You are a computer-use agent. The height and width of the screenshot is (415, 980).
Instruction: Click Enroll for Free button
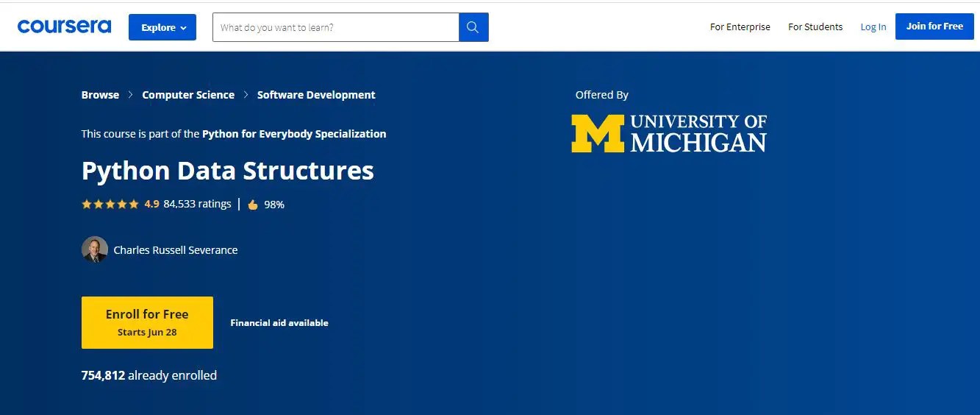147,322
